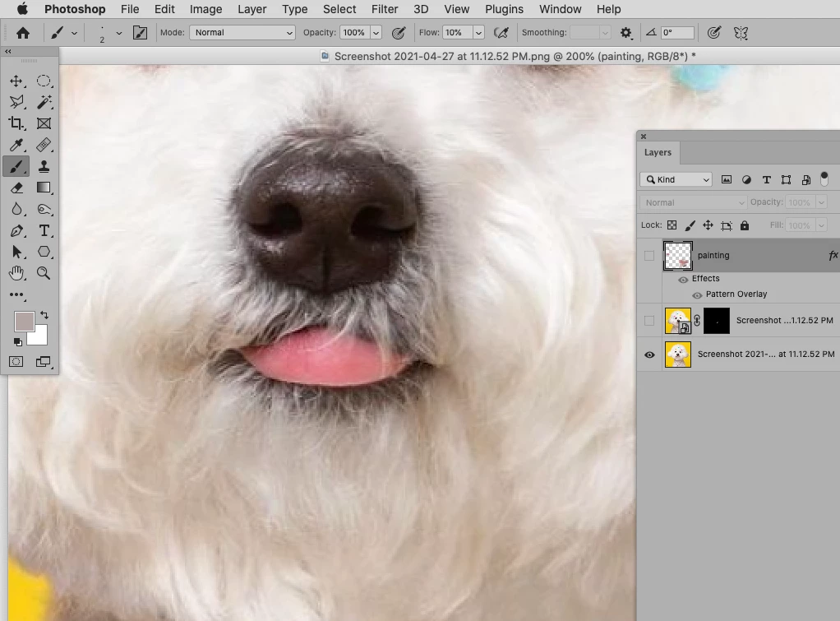
Task: Click the Layers panel tab
Action: (658, 152)
